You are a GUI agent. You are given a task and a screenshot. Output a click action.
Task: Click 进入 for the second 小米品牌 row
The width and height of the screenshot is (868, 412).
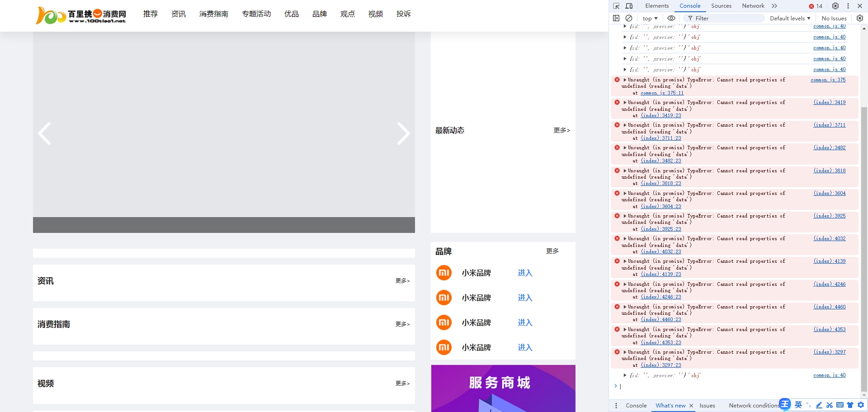(x=525, y=298)
